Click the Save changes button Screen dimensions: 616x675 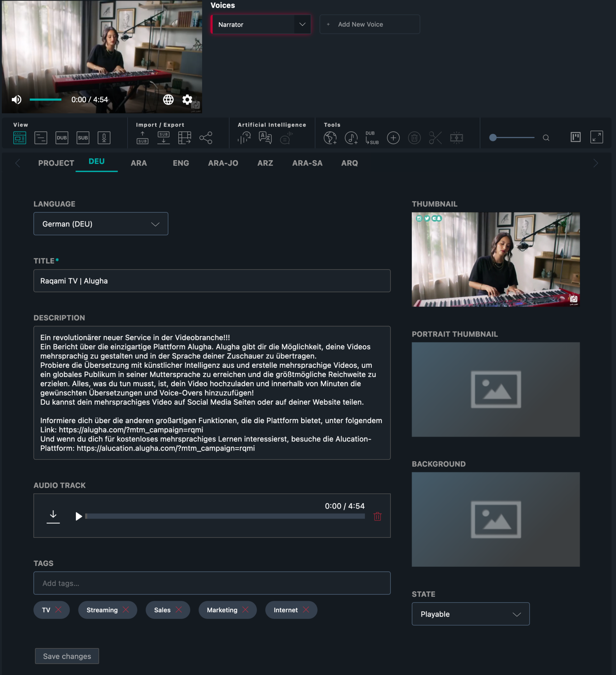67,656
